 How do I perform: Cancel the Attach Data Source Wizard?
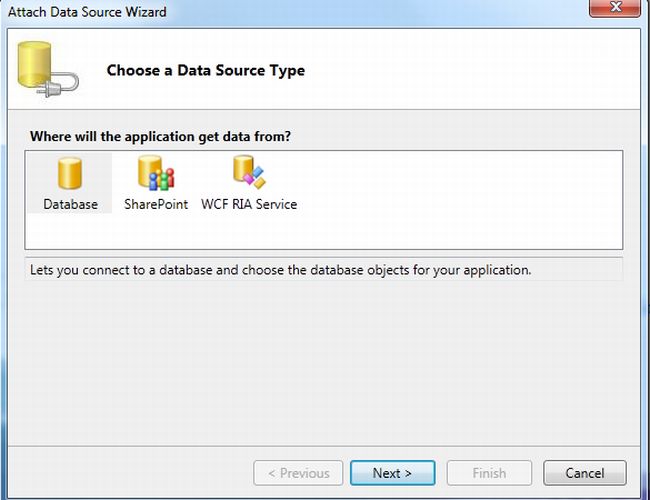[x=585, y=473]
